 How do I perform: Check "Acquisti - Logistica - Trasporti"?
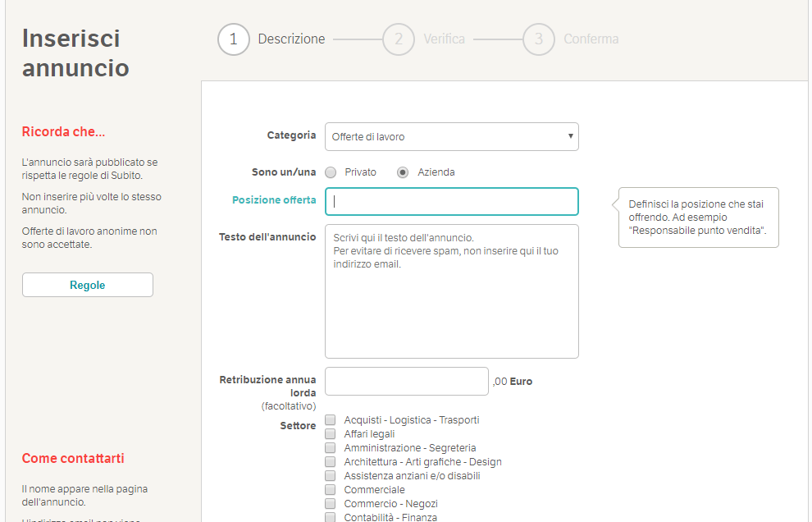point(331,419)
